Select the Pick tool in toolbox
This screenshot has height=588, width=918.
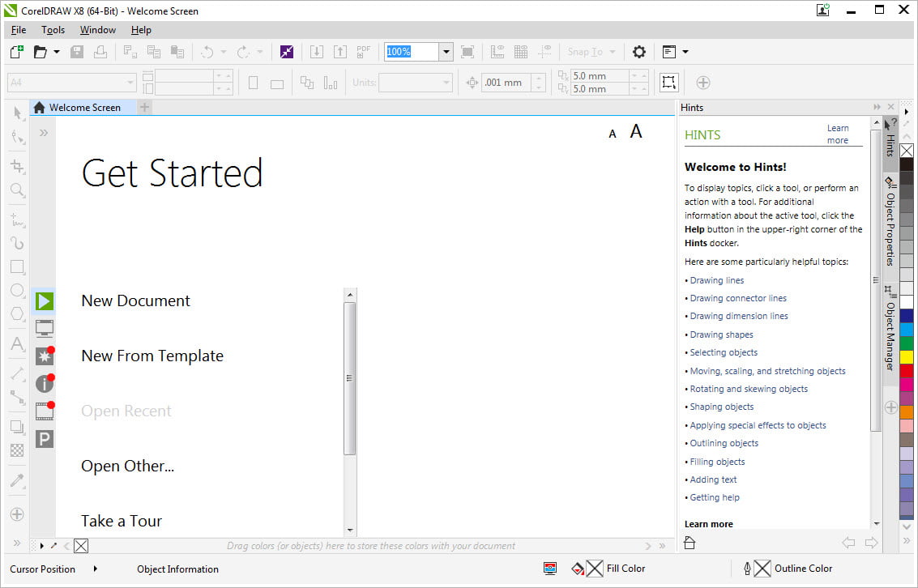(x=18, y=113)
